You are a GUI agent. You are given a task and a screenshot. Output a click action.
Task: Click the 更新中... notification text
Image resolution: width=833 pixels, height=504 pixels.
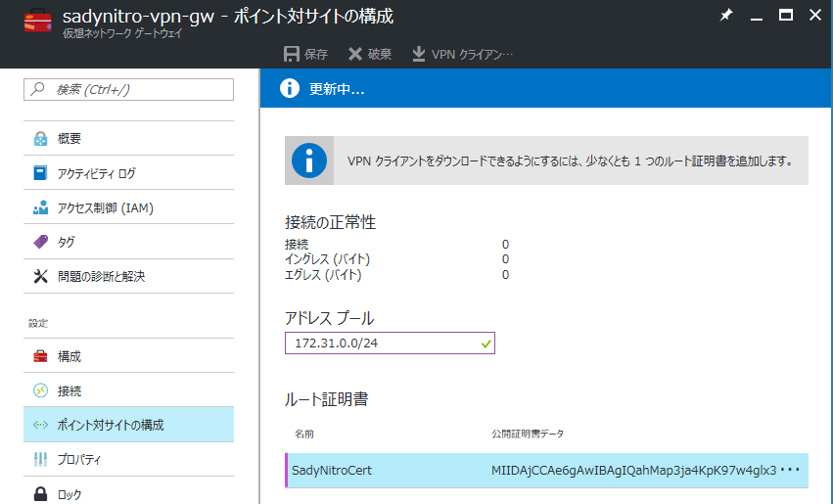click(337, 89)
